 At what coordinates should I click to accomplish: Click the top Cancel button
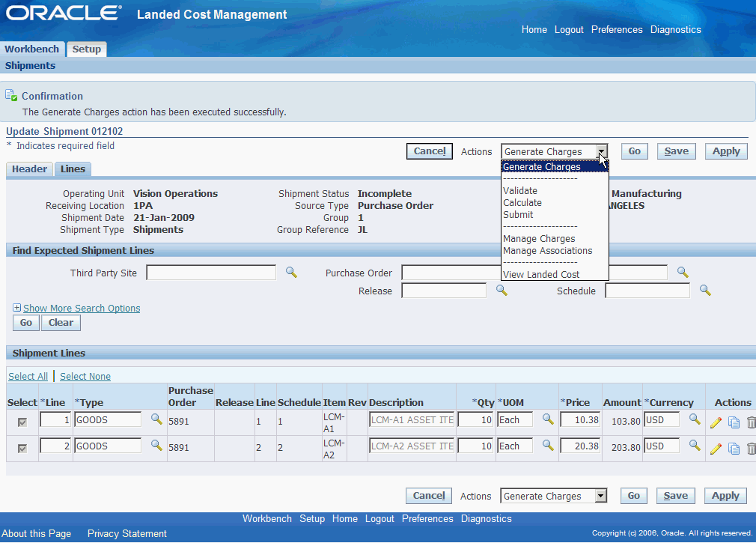429,151
